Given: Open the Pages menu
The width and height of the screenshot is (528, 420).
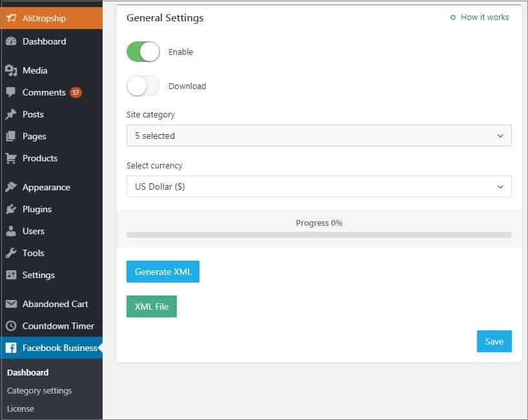Looking at the screenshot, I should 52,136.
